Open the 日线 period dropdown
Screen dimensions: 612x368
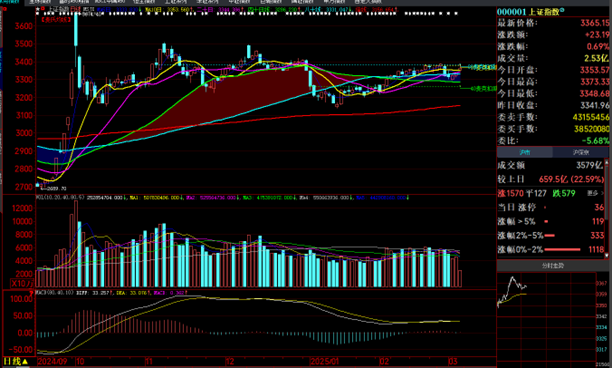[16, 361]
